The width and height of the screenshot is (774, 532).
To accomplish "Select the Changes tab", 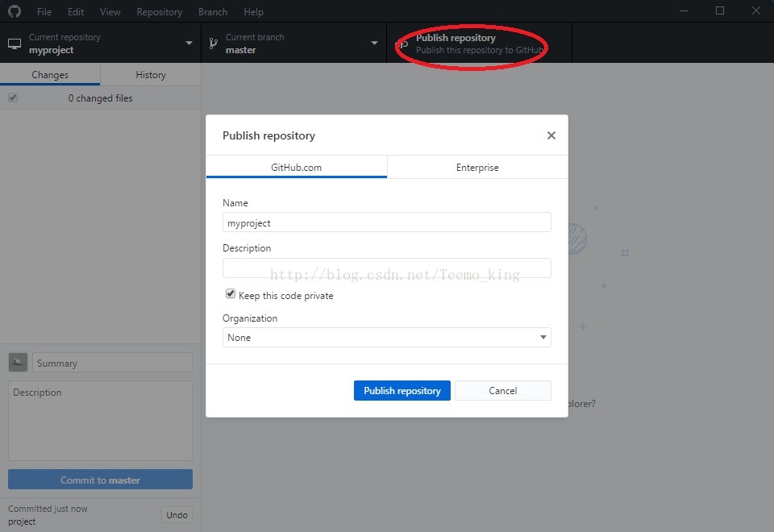I will 50,74.
